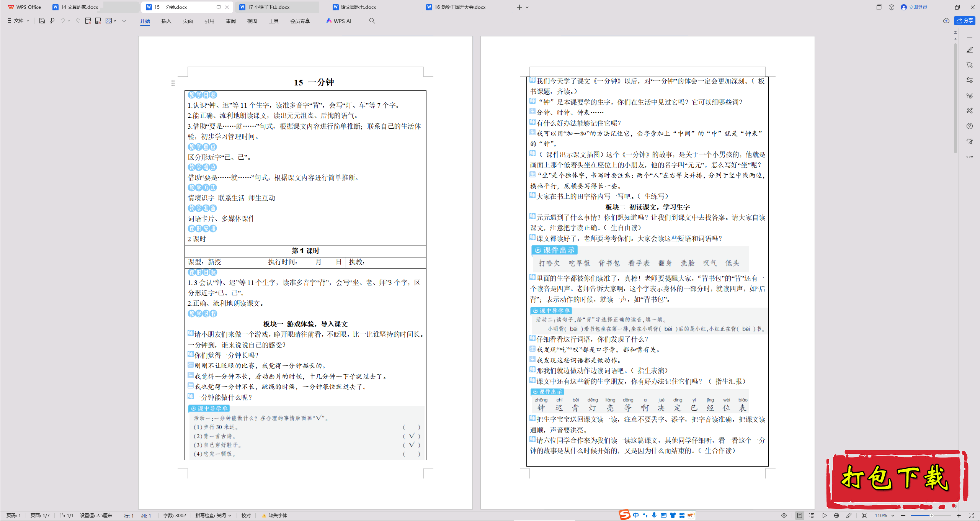This screenshot has width=980, height=521.
Task: Open the more options ellipsis in sidebar
Action: 970,157
